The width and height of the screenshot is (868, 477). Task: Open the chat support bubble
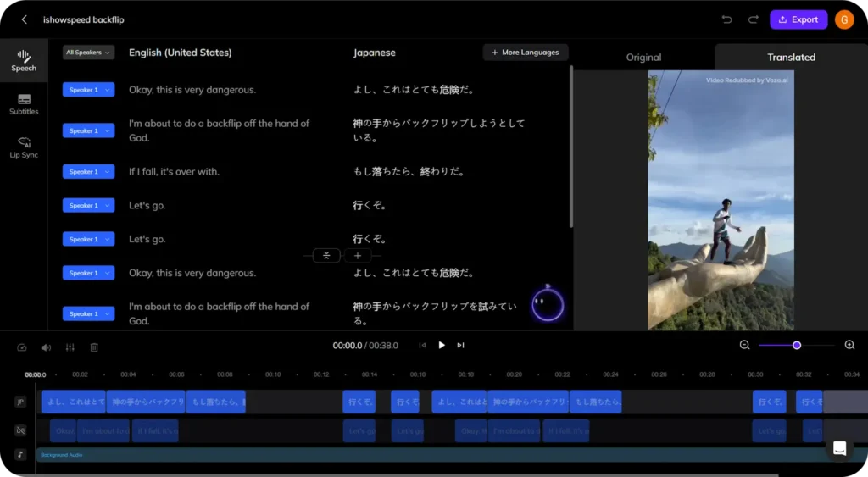839,448
